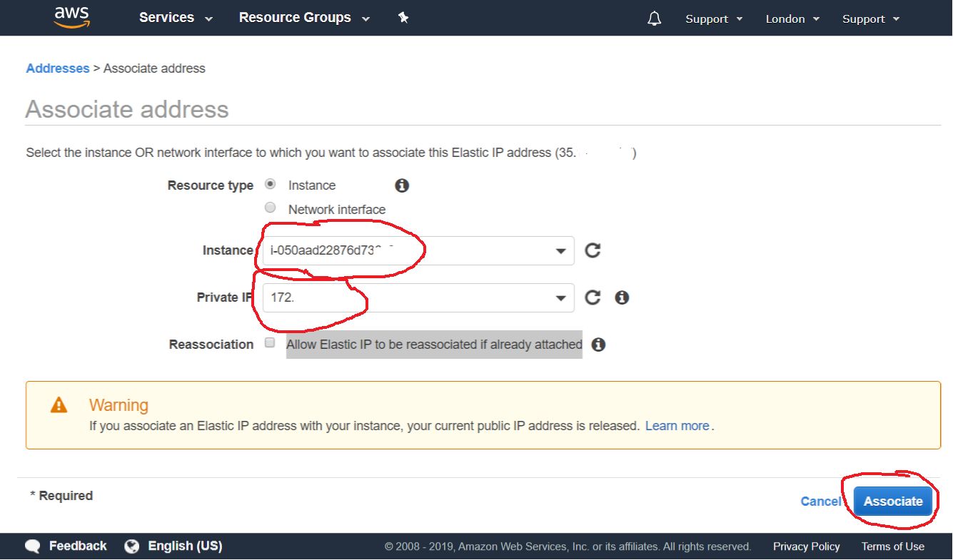
Task: Click the info icon beside Private IP
Action: coord(622,297)
